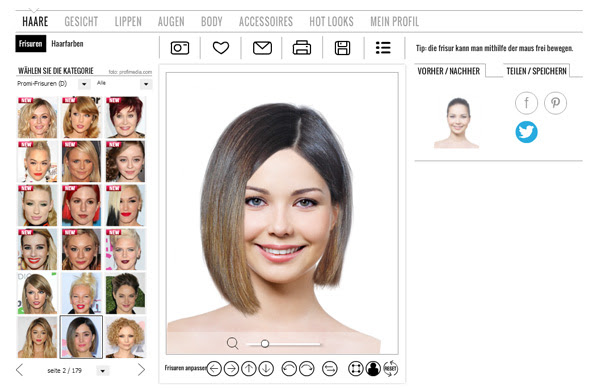Click the camera photo upload icon
Screen dimensions: 600x388
pos(179,48)
